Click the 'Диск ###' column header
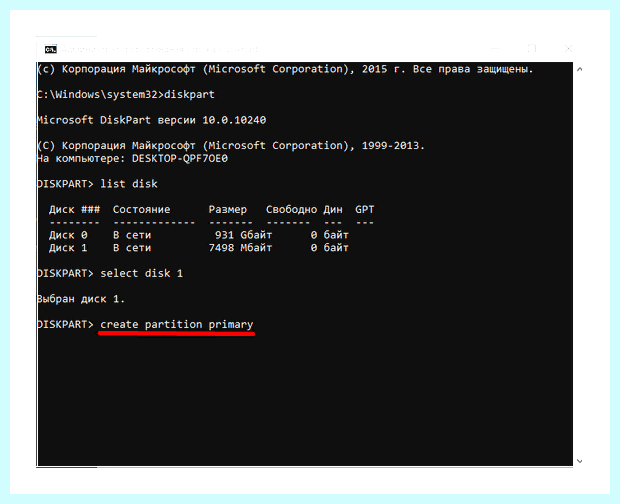This screenshot has width=620, height=504. pos(74,210)
